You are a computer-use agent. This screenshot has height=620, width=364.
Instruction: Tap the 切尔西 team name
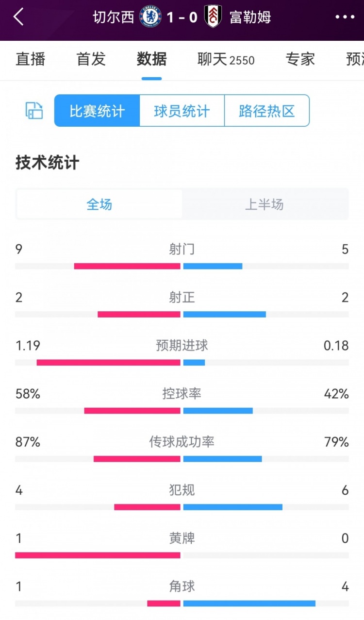click(x=113, y=17)
